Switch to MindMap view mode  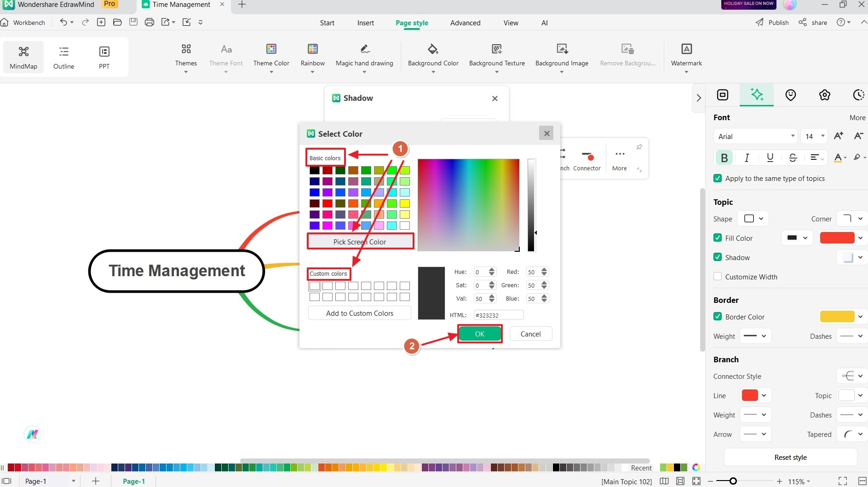(x=23, y=57)
